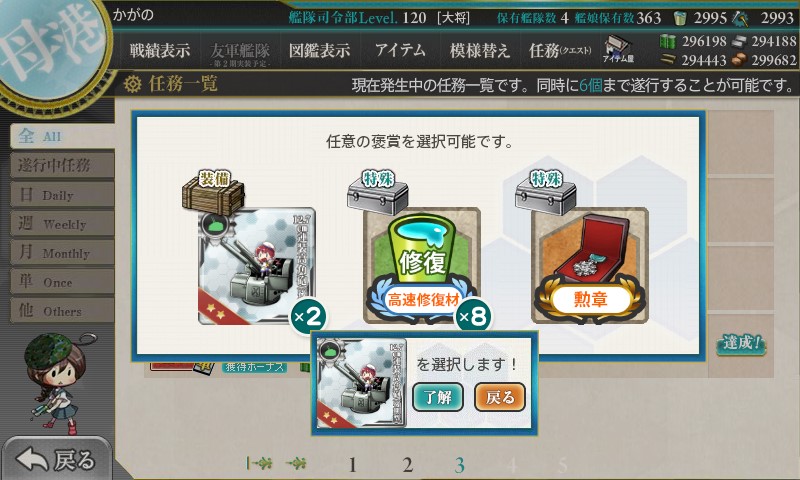
Task: Cancel selection with orange 戻る button
Action: [x=500, y=397]
